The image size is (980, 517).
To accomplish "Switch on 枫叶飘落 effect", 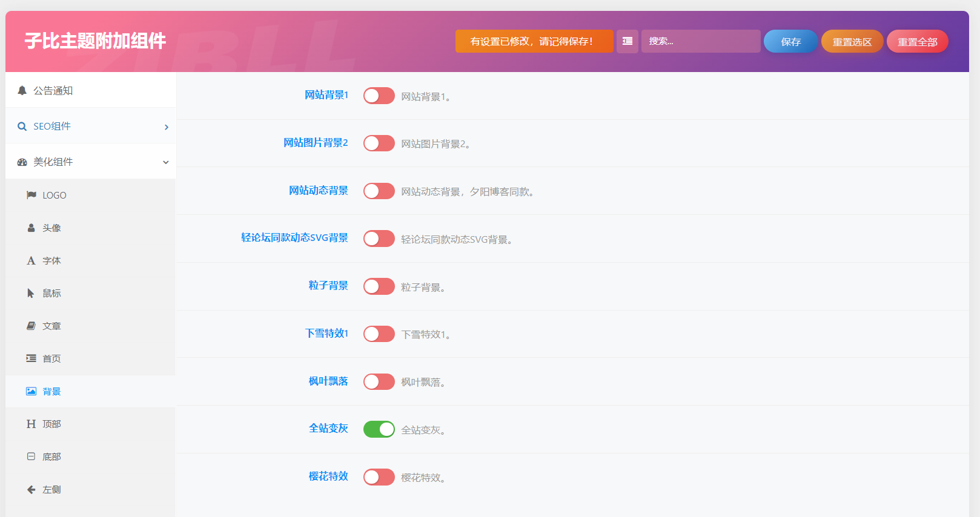I will point(379,381).
